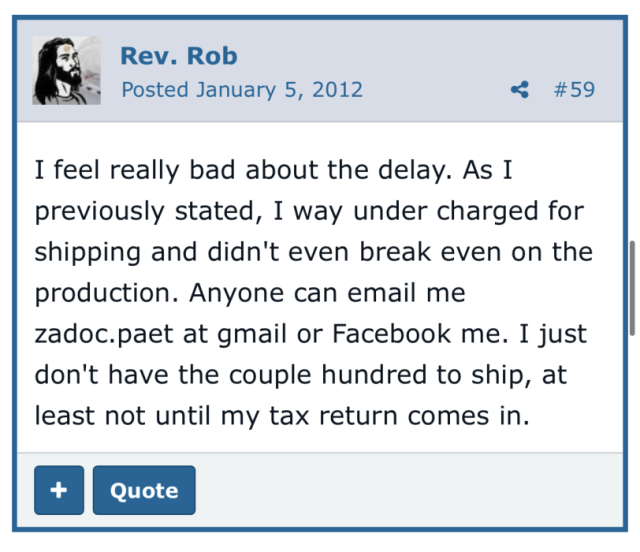This screenshot has height=552, width=640.
Task: Toggle the plus multiquote button
Action: 59,490
